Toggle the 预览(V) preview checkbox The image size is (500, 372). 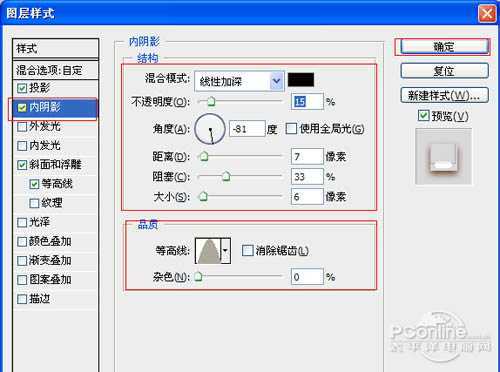423,116
